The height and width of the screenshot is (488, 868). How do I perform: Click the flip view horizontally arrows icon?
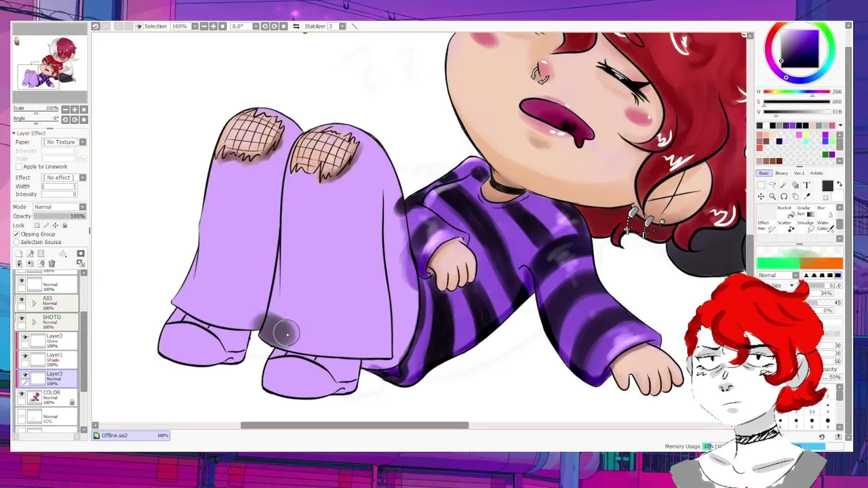296,26
